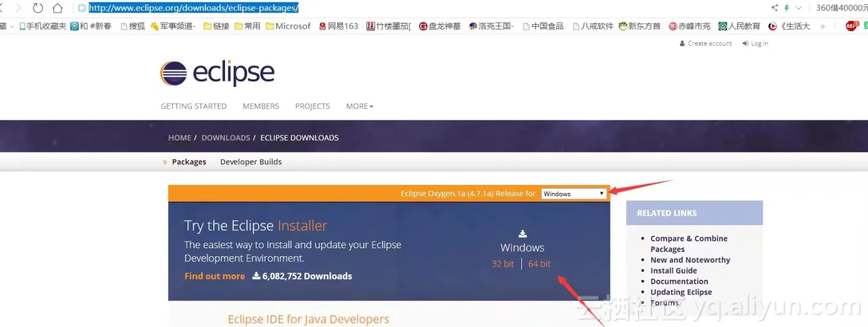The height and width of the screenshot is (327, 868).
Task: Open the 盘龙神墓 bookmark
Action: (x=440, y=26)
